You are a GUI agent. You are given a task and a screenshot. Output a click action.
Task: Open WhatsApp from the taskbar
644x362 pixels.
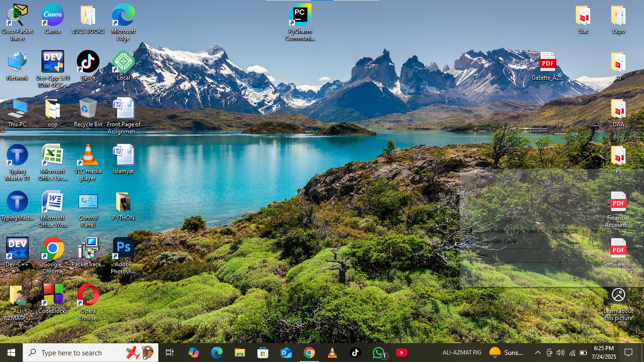(379, 353)
